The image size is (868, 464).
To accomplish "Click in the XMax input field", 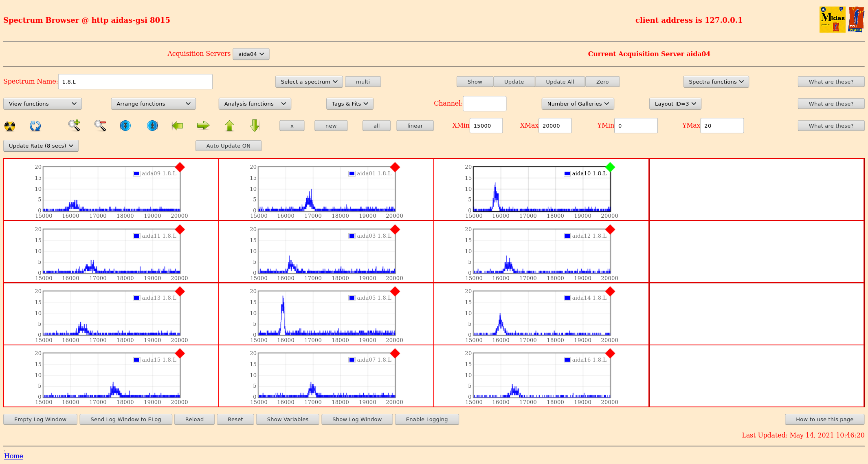I will click(x=554, y=126).
